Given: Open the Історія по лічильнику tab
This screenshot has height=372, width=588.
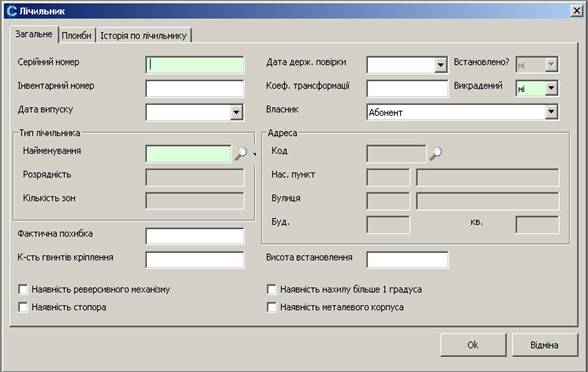Looking at the screenshot, I should coord(144,36).
